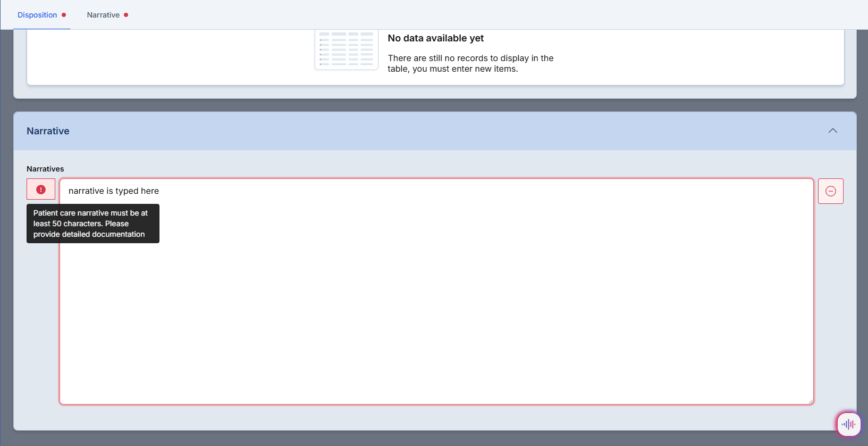The height and width of the screenshot is (446, 868).
Task: Click the blue Narrative header bar
Action: coord(425,131)
